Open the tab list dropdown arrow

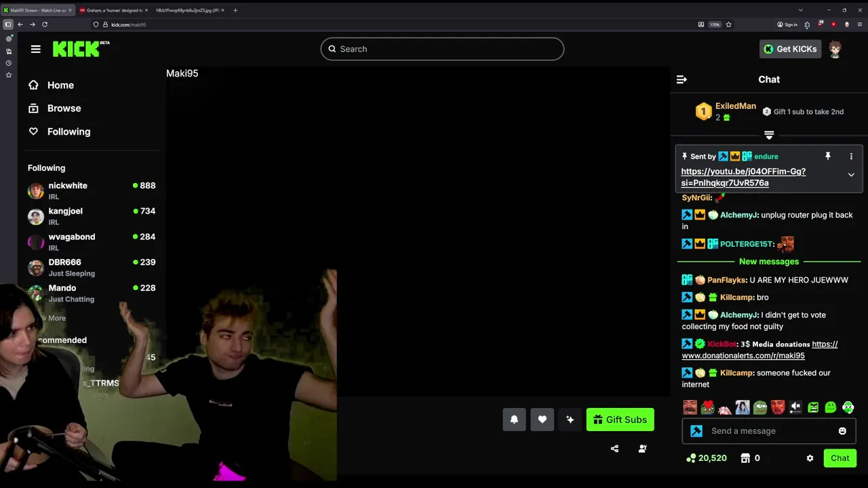click(x=800, y=10)
